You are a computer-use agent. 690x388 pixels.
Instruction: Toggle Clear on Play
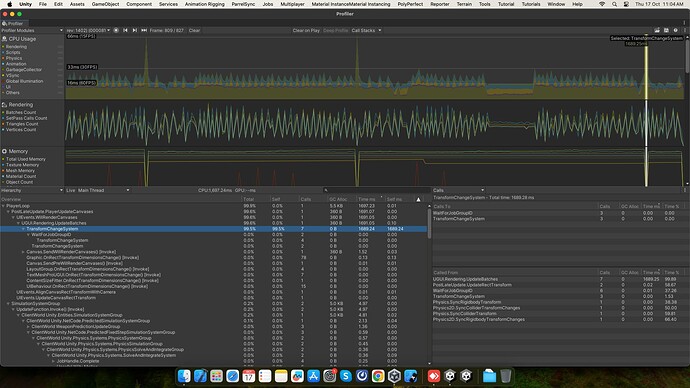(x=306, y=30)
